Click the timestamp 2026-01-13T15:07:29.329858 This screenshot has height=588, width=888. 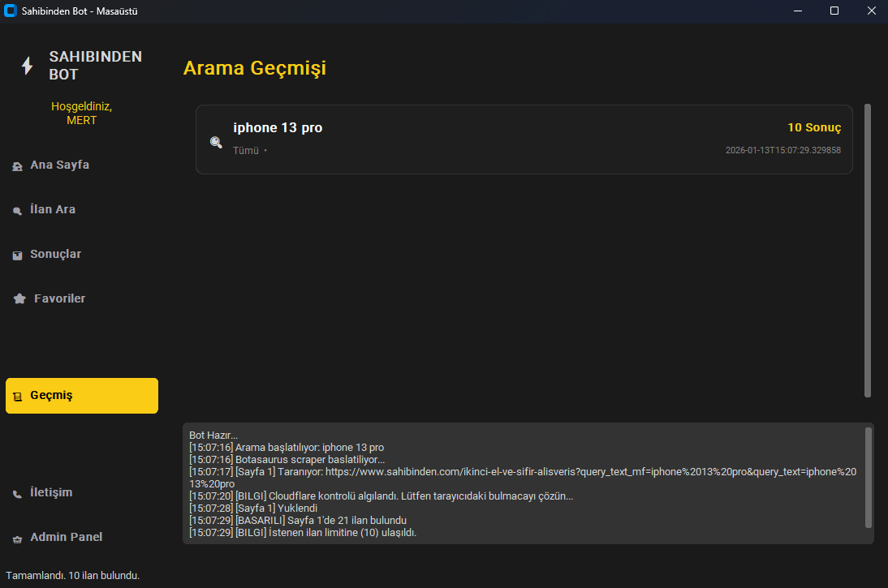coord(782,150)
